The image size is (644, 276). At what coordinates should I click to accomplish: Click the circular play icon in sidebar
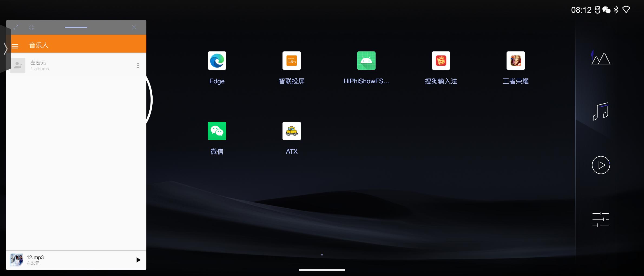click(601, 165)
